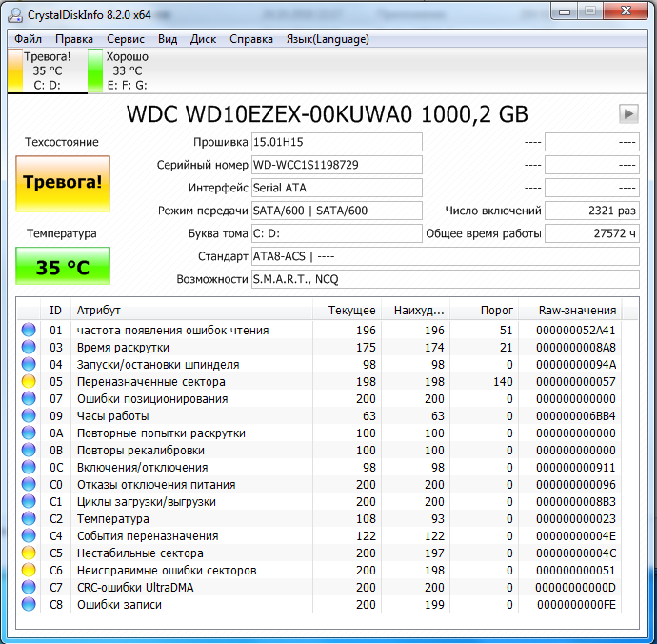This screenshot has width=657, height=644.
Task: Click the Текущее column header
Action: [x=347, y=311]
